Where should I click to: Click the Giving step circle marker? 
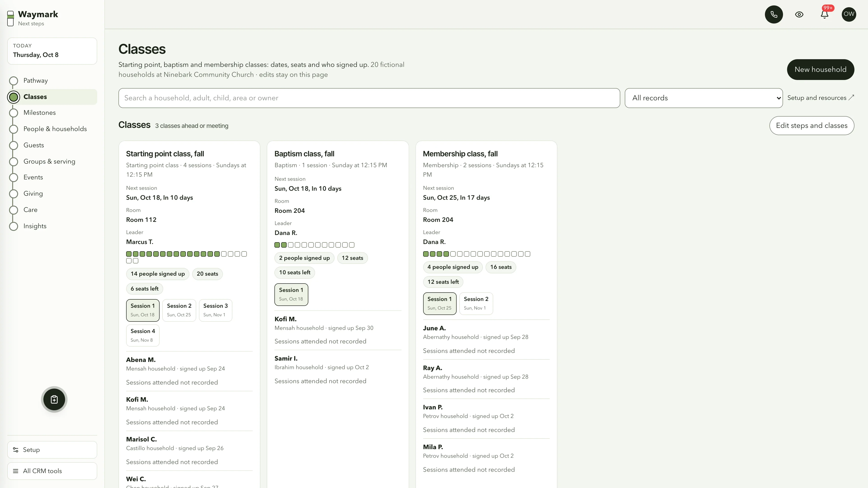click(14, 194)
